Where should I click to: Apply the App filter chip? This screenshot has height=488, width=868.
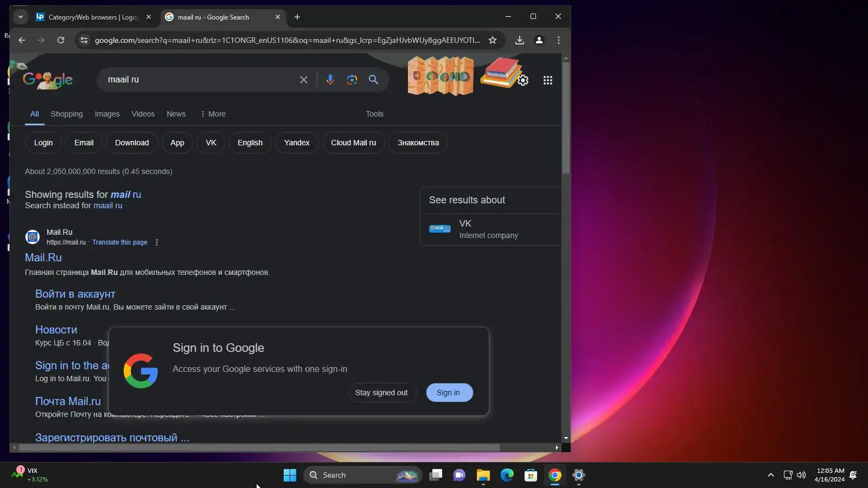[x=177, y=143]
